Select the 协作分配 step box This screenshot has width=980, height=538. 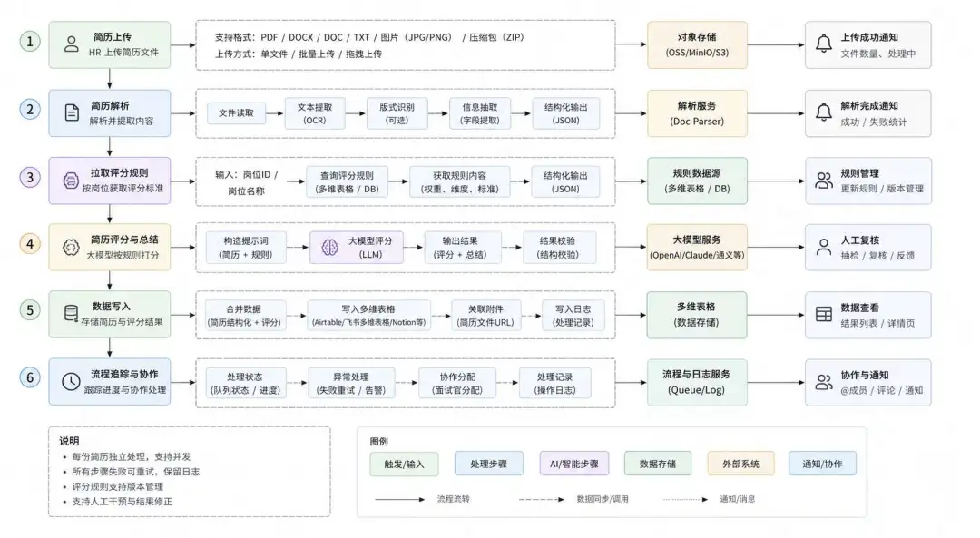pos(457,383)
